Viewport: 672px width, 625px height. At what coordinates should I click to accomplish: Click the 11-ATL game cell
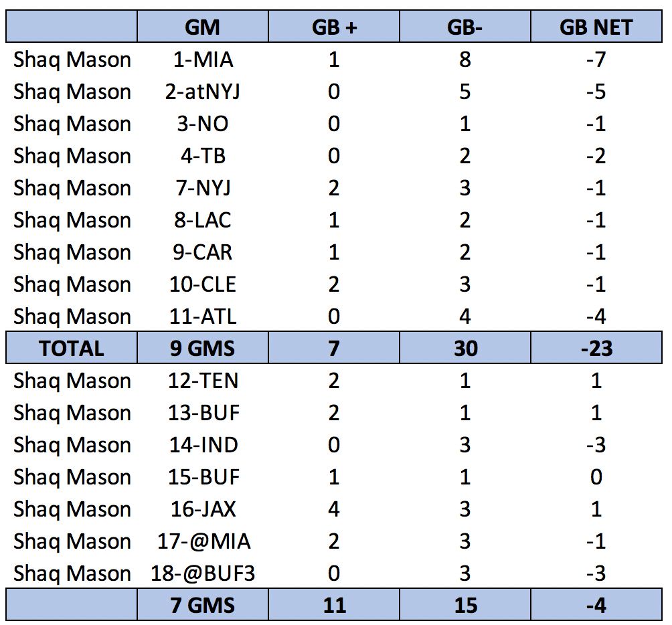203,317
